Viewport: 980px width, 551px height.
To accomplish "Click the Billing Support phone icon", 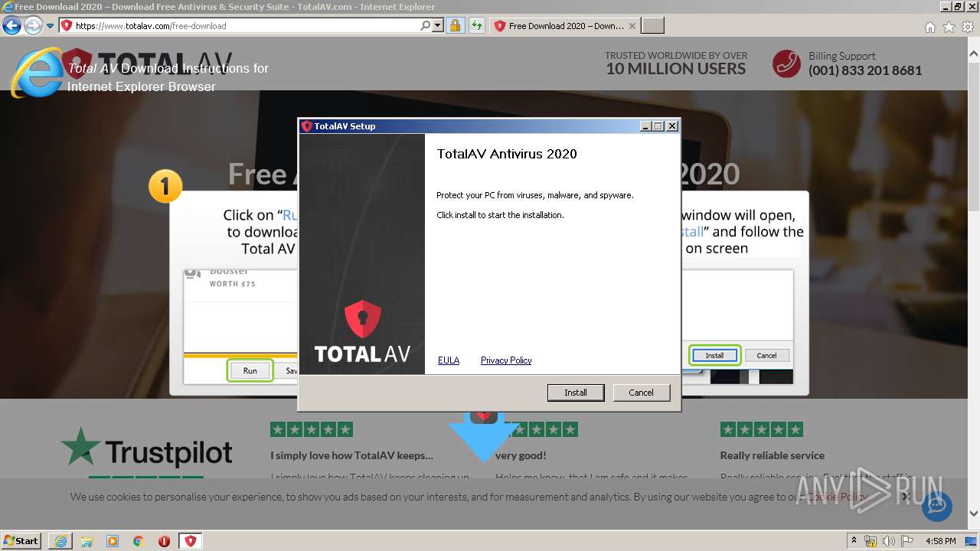I will pyautogui.click(x=786, y=64).
